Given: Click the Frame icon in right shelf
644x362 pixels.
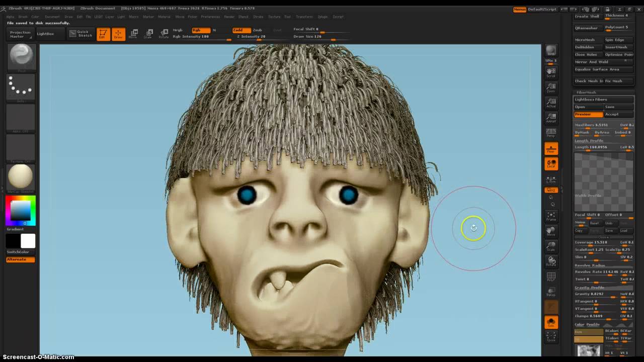Looking at the screenshot, I should click(x=551, y=216).
